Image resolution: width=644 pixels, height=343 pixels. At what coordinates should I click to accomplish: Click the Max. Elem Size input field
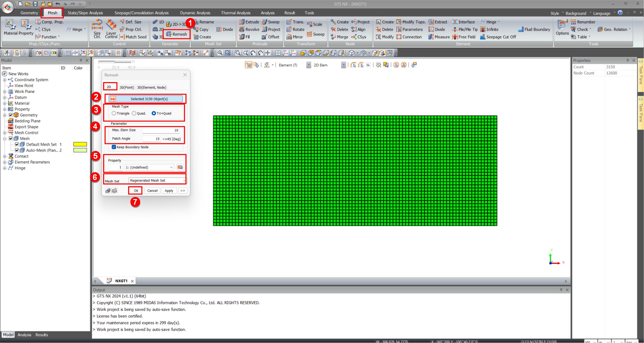pyautogui.click(x=161, y=130)
